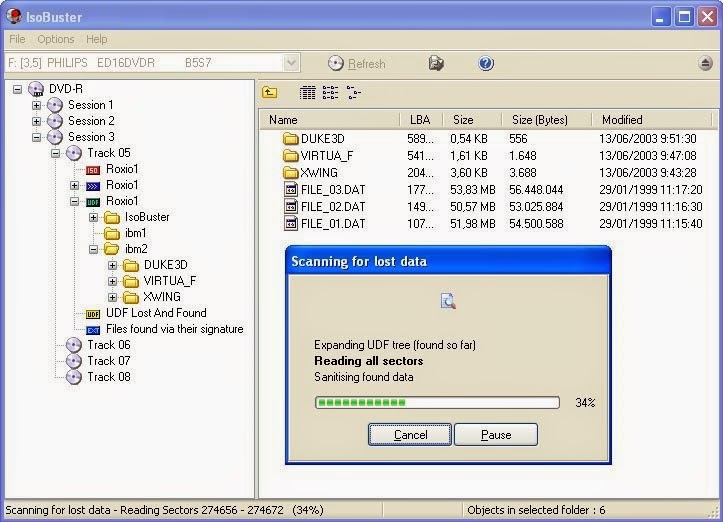Click the Track 08 disc icon

74,377
